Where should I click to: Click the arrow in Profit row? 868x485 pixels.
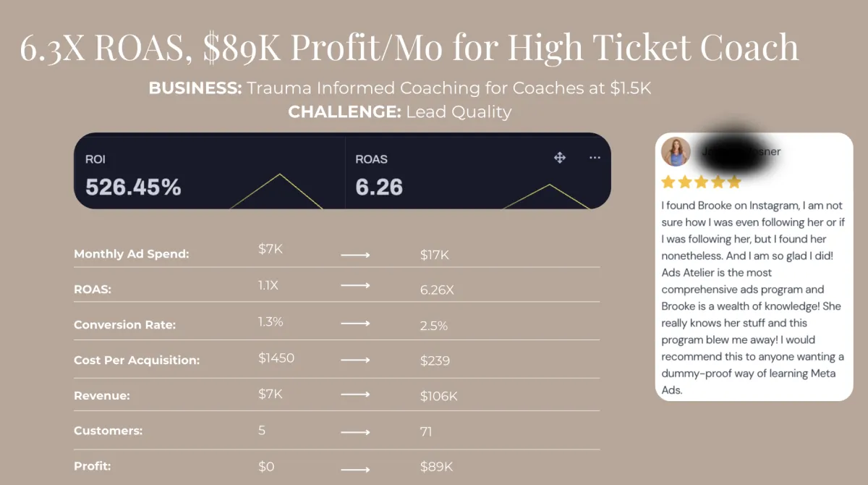[355, 467]
